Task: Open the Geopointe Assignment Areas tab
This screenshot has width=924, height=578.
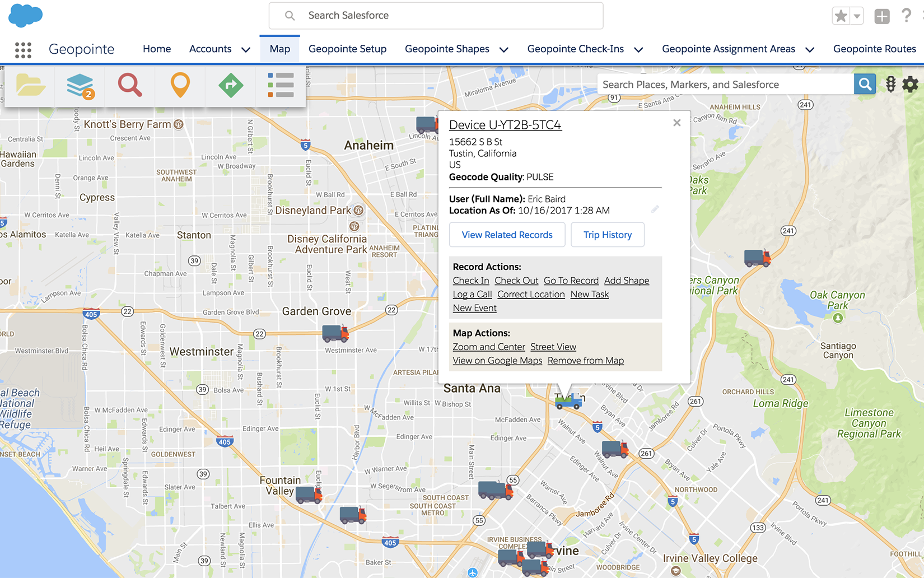Action: pos(729,49)
